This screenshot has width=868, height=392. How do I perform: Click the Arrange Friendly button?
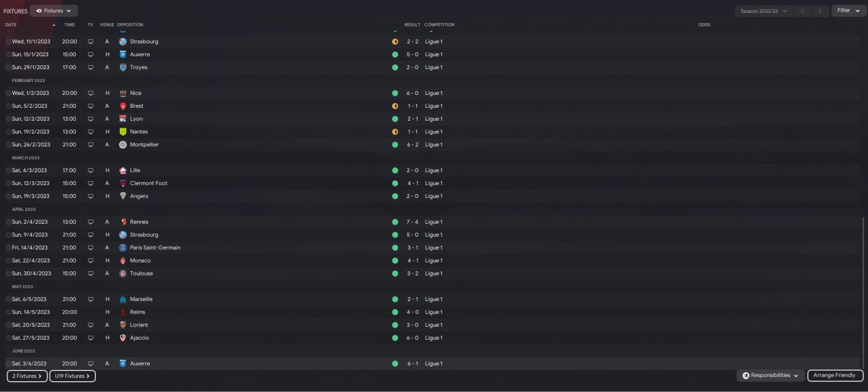tap(835, 376)
